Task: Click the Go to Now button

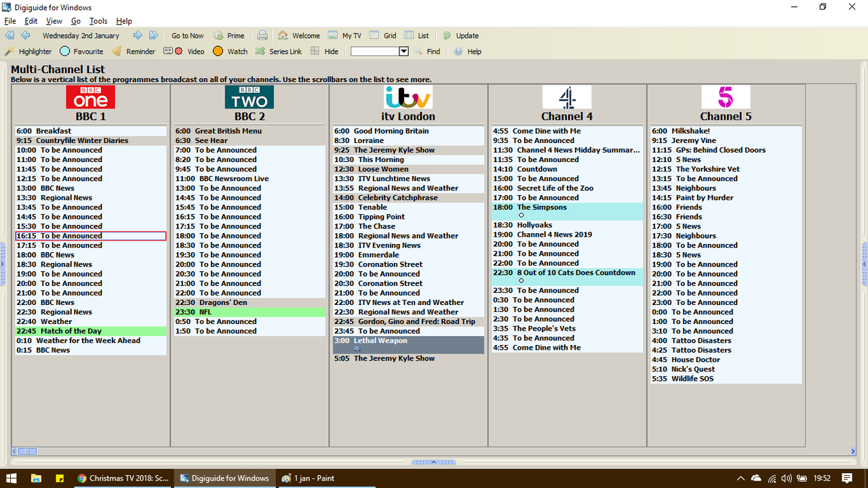Action: coord(187,36)
